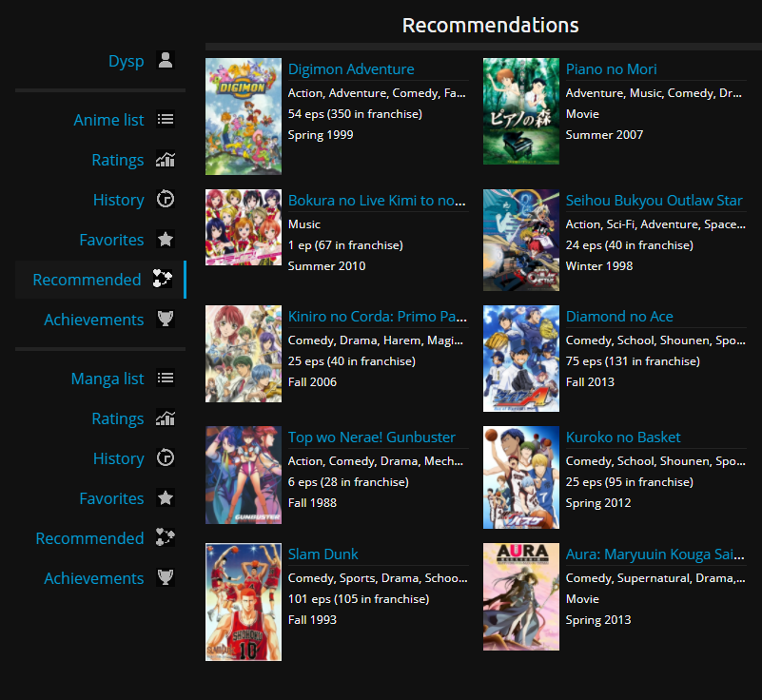Click the manga History clock icon

point(166,458)
